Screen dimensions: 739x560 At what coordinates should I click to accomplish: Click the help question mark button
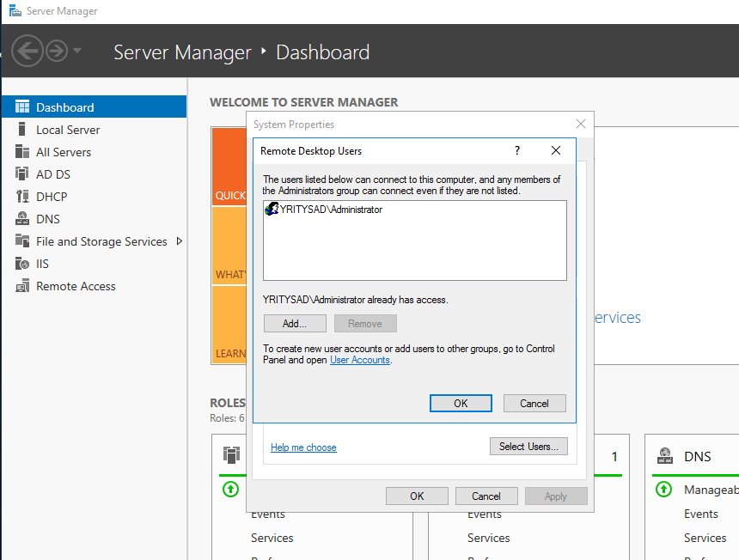tap(517, 150)
